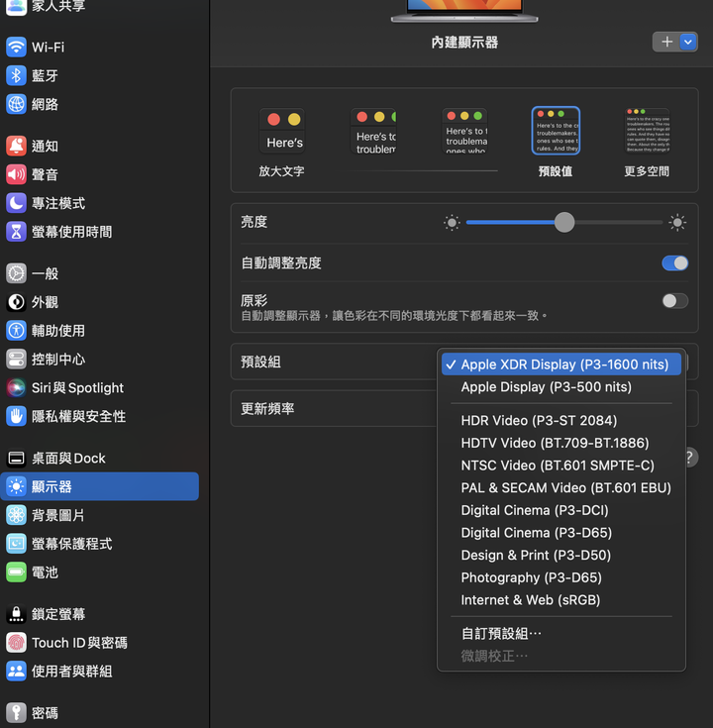Open the 聲音 sound speaker icon
This screenshot has width=713, height=728.
point(16,174)
